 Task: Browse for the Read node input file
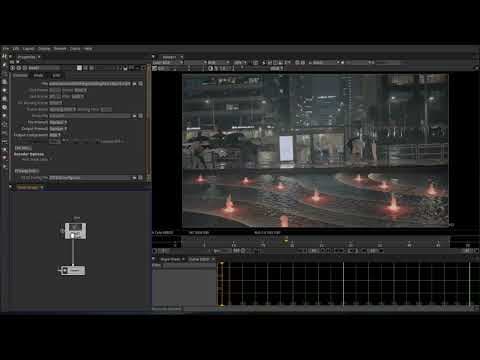[134, 84]
